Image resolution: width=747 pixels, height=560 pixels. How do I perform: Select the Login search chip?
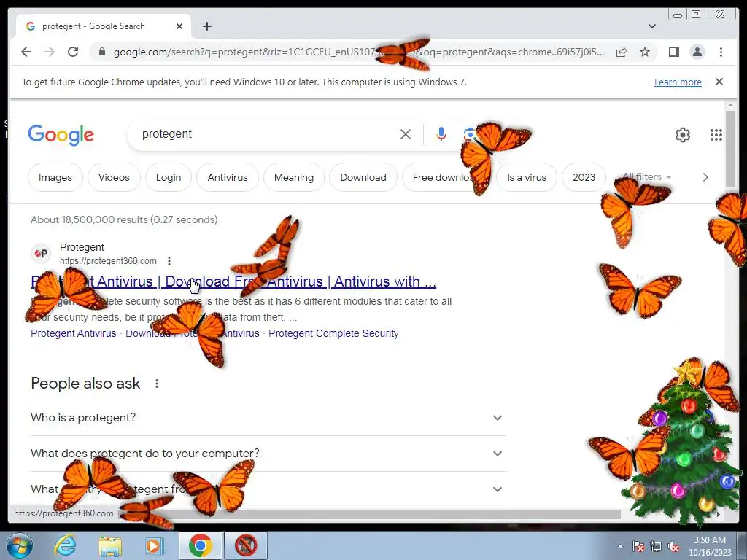pos(169,177)
